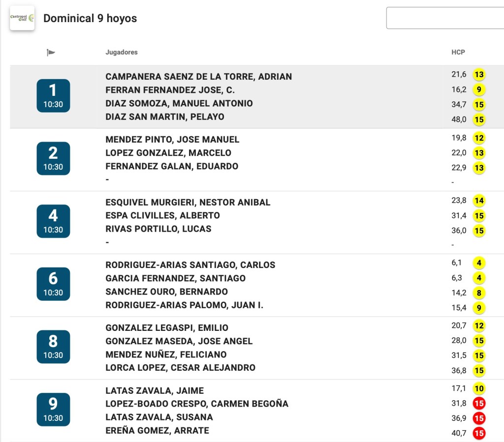Screen dimensions: 504x442
Task: Click the Dominical 9 hoyos title
Action: [90, 18]
